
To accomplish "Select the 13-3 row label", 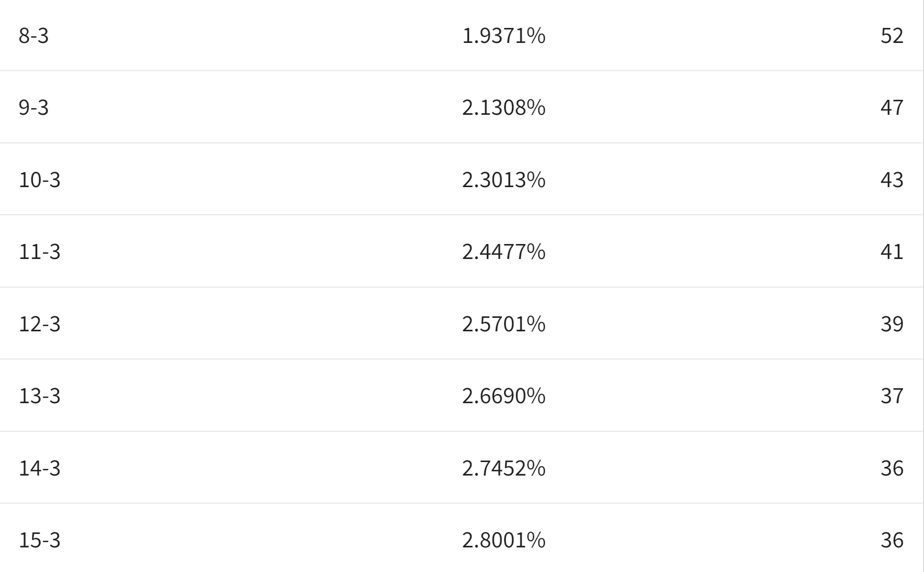I will [40, 395].
